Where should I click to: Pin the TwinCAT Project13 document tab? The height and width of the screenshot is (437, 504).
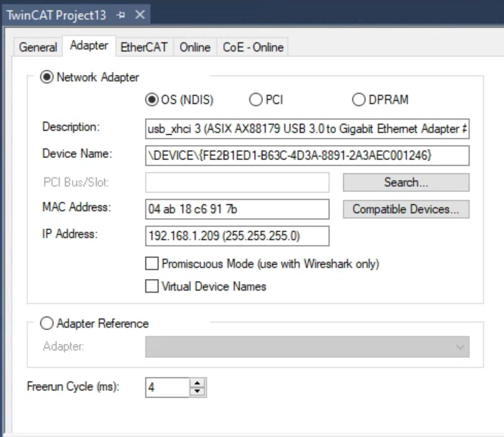coord(121,15)
